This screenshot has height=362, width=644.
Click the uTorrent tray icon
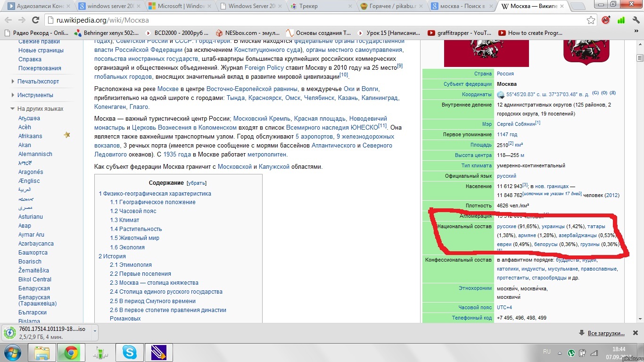tap(571, 352)
